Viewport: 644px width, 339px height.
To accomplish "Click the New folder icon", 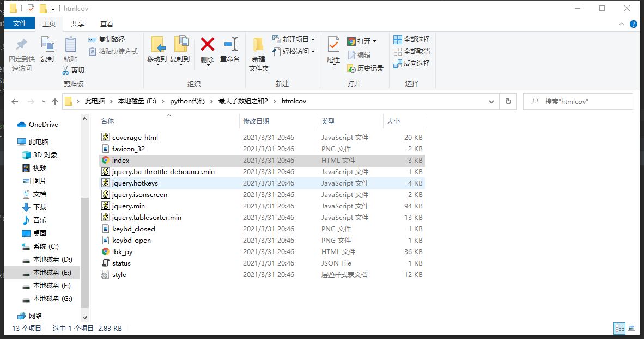I will (x=258, y=44).
